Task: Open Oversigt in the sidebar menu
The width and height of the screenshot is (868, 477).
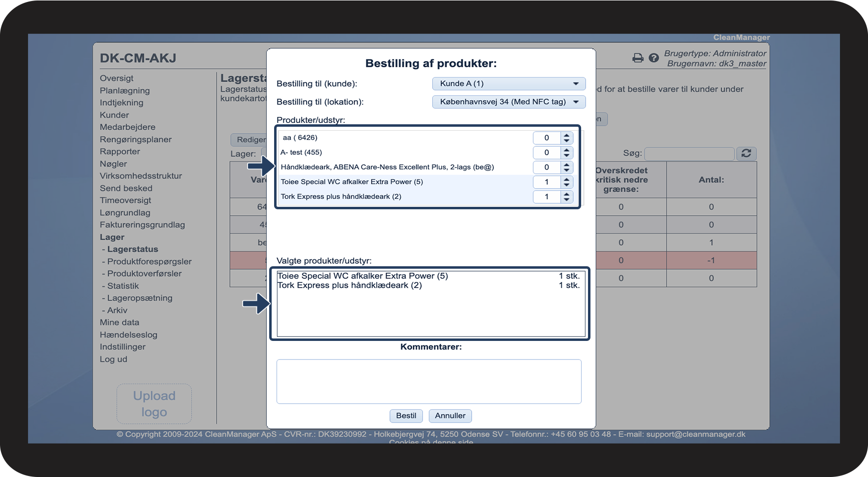Action: click(116, 78)
